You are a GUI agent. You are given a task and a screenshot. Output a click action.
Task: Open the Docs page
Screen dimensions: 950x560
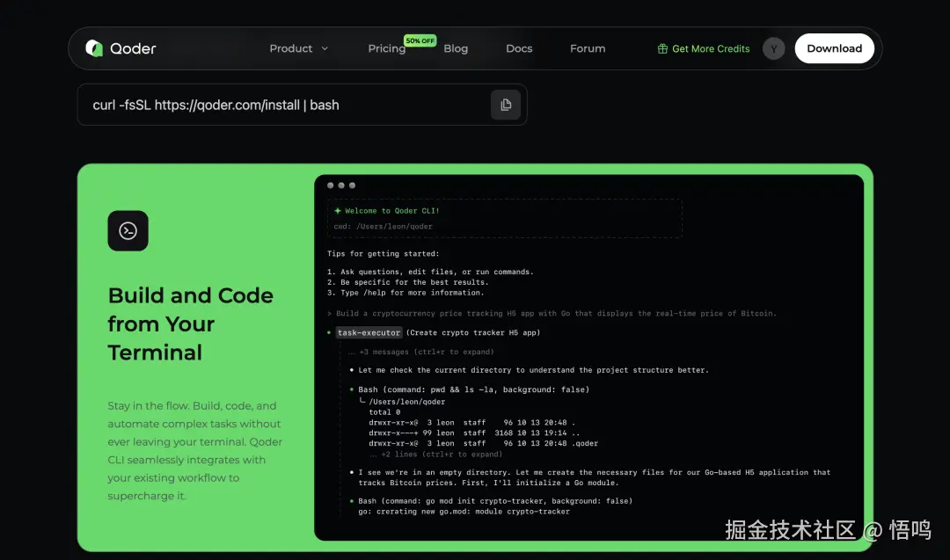[519, 48]
